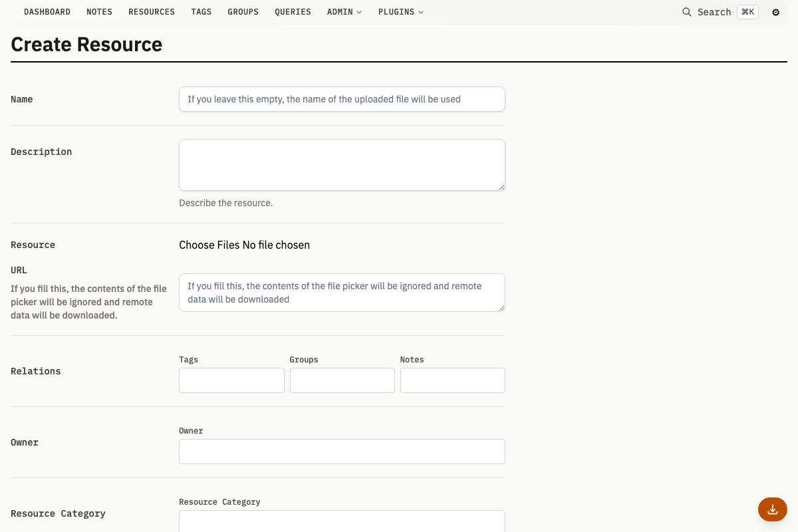This screenshot has height=532, width=798.
Task: Click the ⌘K keyboard shortcut badge
Action: click(x=747, y=11)
